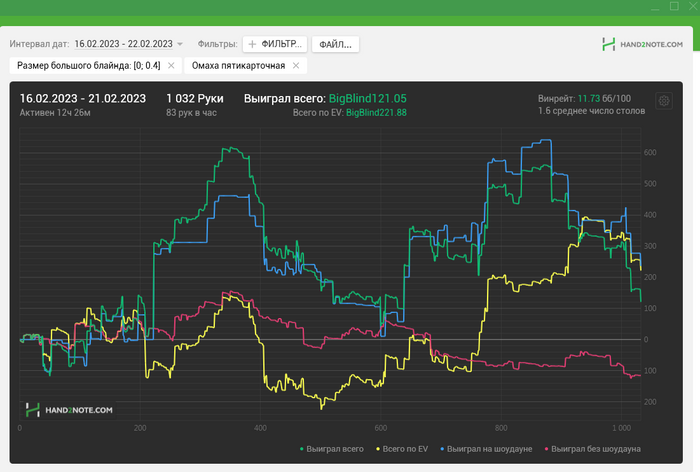This screenshot has height=472, width=700.
Task: Click the Интервал дат label
Action: (39, 44)
